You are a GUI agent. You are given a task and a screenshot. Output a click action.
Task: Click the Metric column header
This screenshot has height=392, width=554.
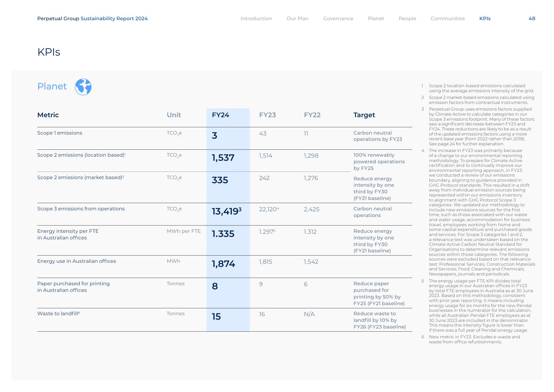[x=48, y=115]
